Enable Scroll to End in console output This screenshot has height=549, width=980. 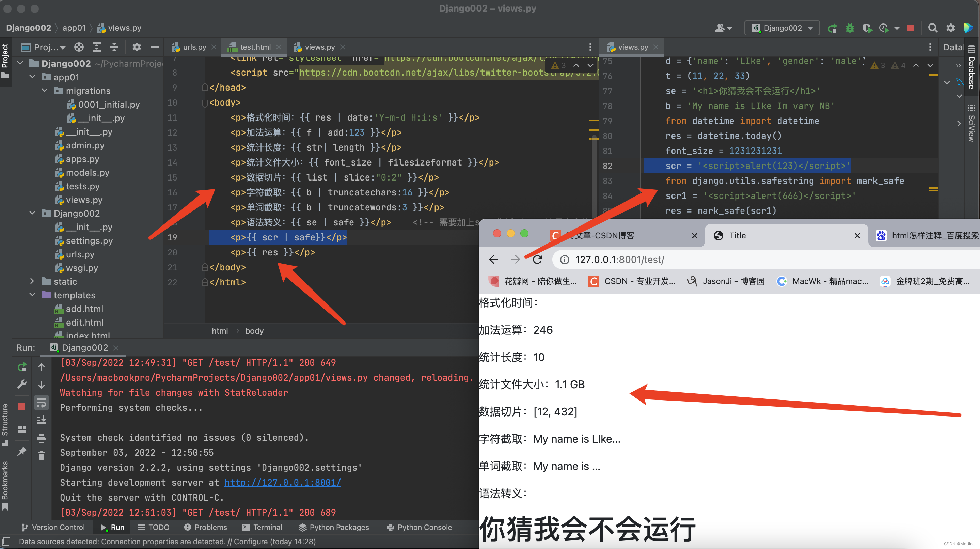(42, 419)
